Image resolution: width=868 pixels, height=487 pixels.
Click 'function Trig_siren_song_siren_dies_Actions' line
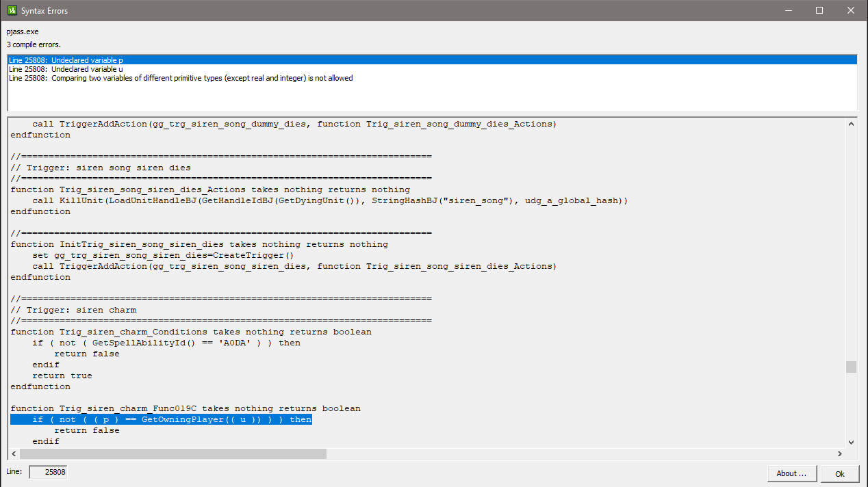point(210,189)
